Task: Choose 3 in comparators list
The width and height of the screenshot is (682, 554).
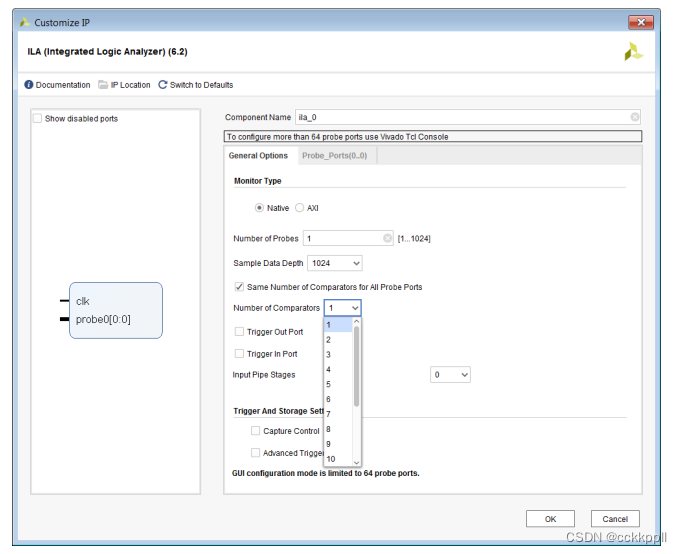Action: 338,354
